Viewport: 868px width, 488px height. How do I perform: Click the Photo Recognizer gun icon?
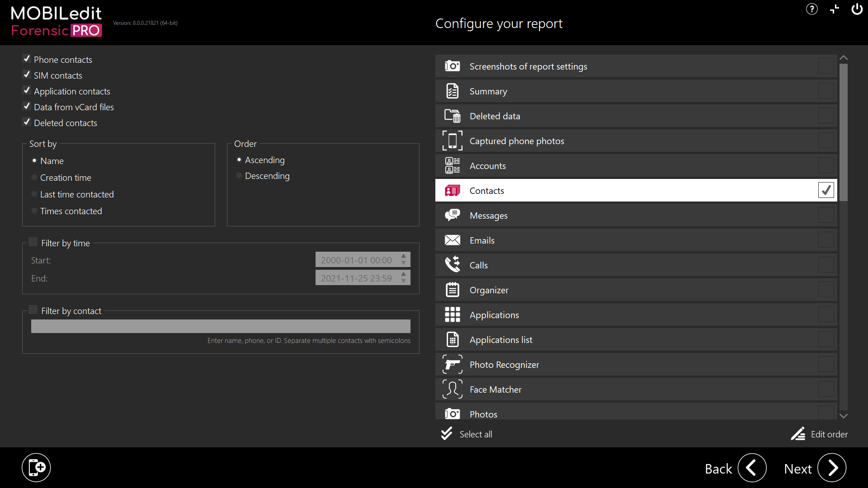[452, 365]
